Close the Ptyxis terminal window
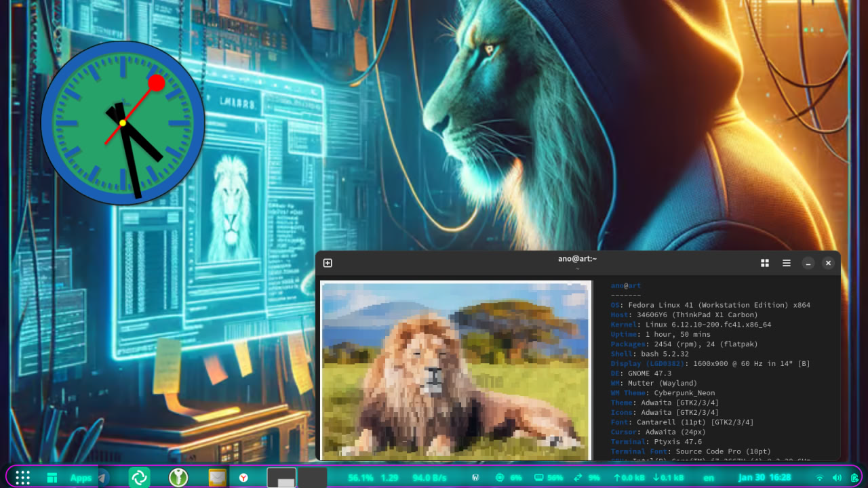The height and width of the screenshot is (488, 868). [x=828, y=263]
